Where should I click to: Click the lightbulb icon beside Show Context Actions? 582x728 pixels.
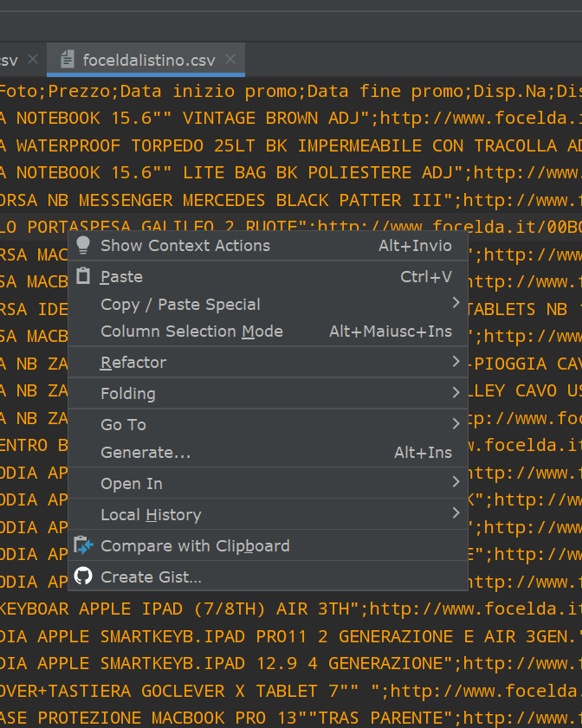[83, 245]
